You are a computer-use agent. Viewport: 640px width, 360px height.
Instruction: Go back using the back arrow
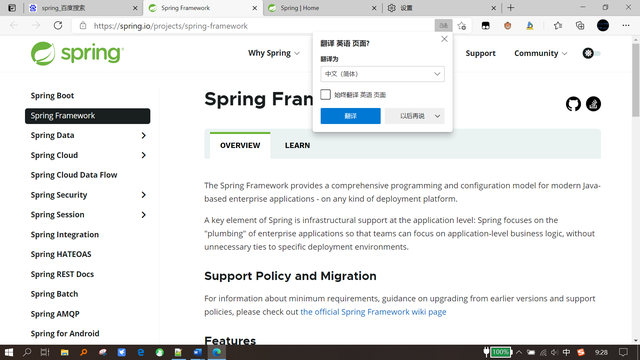[14, 26]
